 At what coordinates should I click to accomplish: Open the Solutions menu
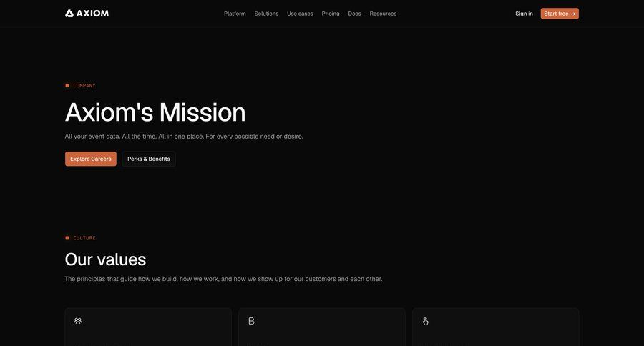266,14
